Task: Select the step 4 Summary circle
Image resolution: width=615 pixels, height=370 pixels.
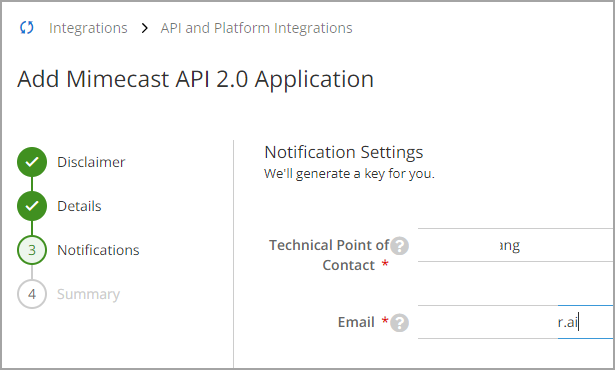Action: point(32,294)
